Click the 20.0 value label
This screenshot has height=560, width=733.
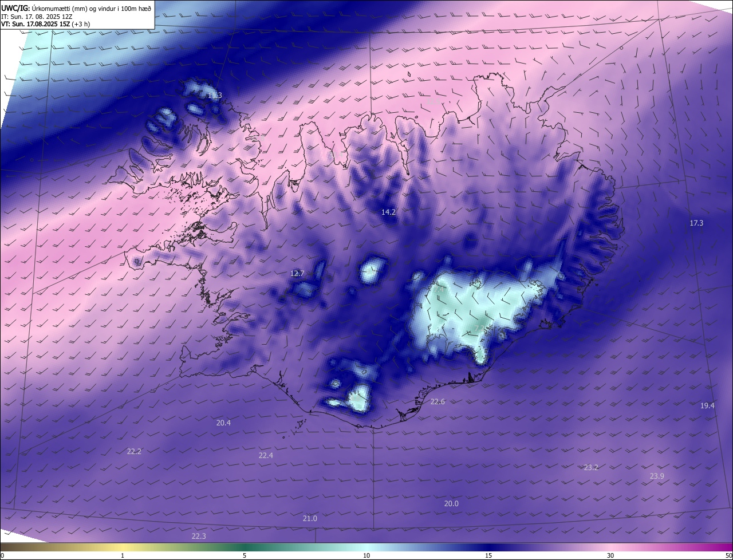[x=451, y=504]
